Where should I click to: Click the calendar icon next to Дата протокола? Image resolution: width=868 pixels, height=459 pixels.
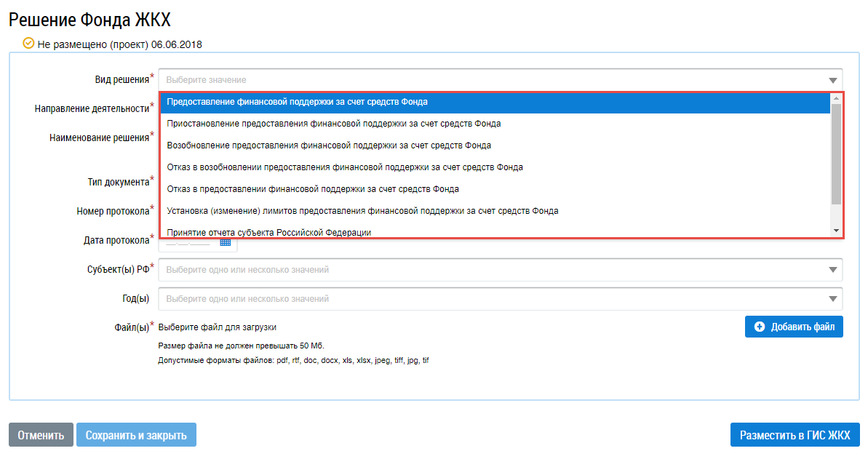226,243
